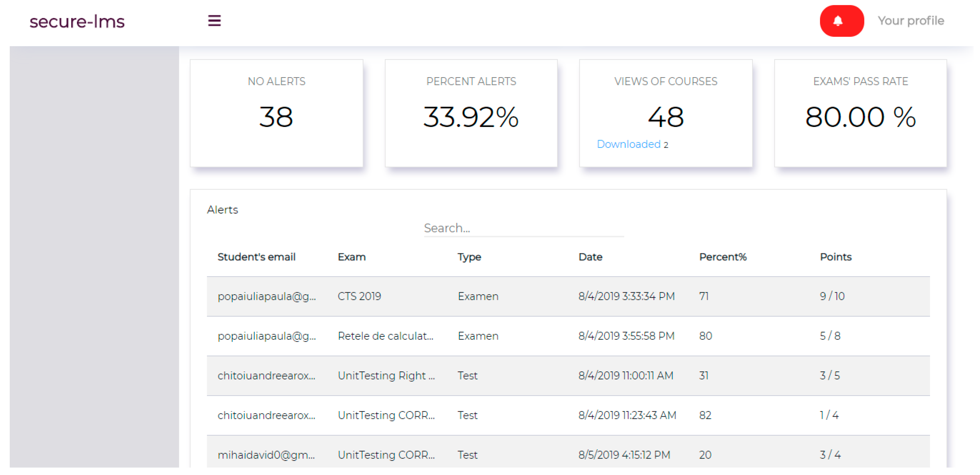Select the CTS 2019 exam alert row
Image resolution: width=980 pixels, height=475 pixels.
[x=359, y=296]
